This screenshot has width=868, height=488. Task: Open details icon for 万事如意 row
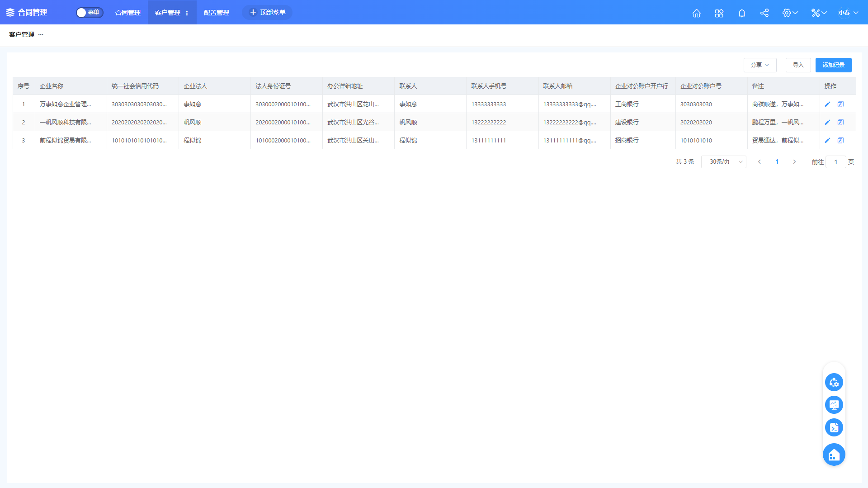pos(840,104)
